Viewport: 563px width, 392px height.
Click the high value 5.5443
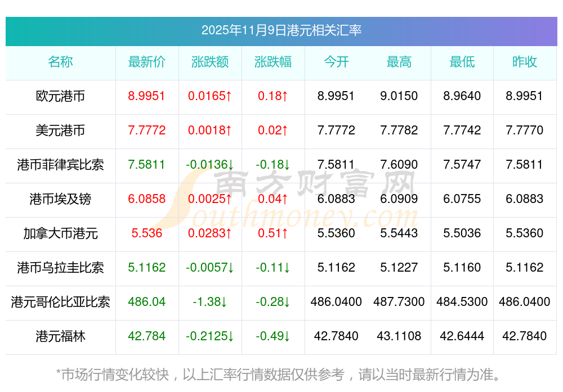coord(399,233)
